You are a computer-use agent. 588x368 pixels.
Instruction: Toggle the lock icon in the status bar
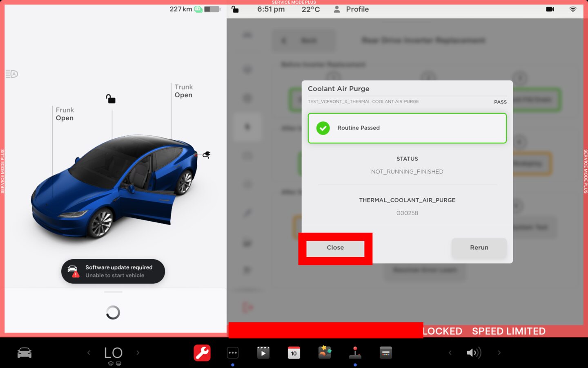tap(235, 9)
